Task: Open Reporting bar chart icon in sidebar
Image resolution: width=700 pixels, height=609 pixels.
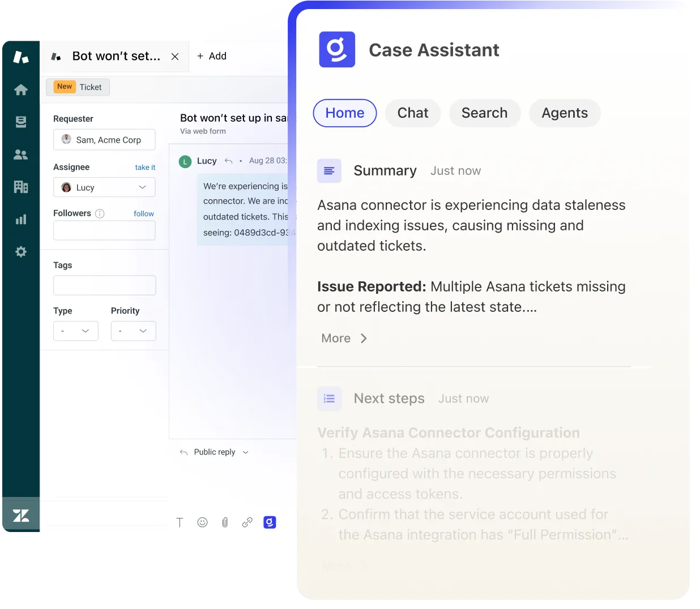Action: (x=21, y=220)
